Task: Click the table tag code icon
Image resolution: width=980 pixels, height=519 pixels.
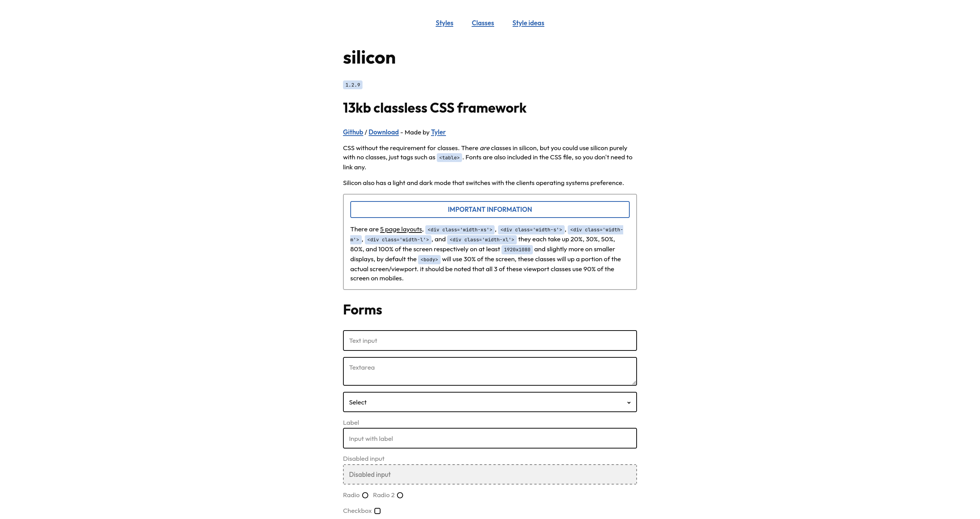Action: [x=448, y=158]
